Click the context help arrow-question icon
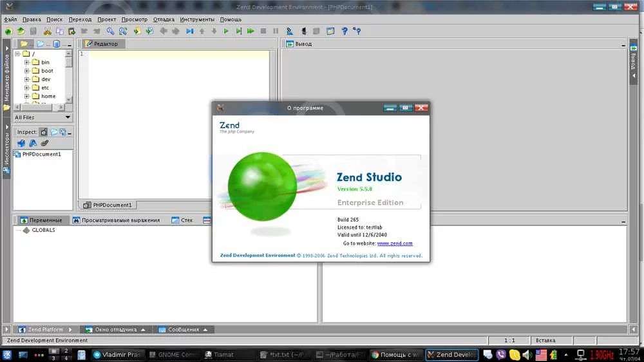 pos(357,31)
